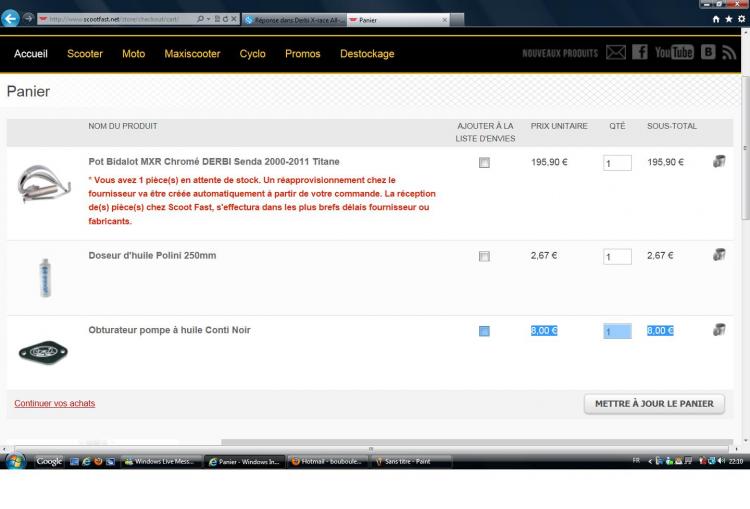The image size is (750, 509).
Task: Click the horizontal page scrollbar
Action: pos(371,449)
